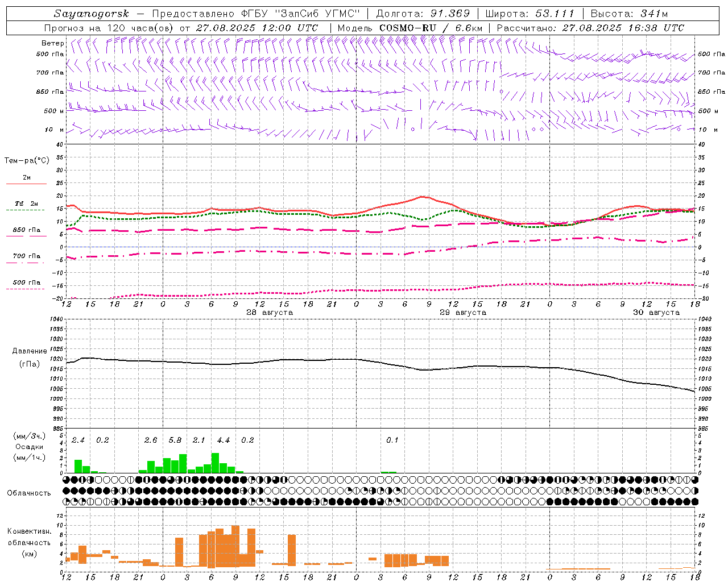Click the 2.4 precipitation total value
Image resolution: width=728 pixels, height=582 pixels.
coord(78,440)
